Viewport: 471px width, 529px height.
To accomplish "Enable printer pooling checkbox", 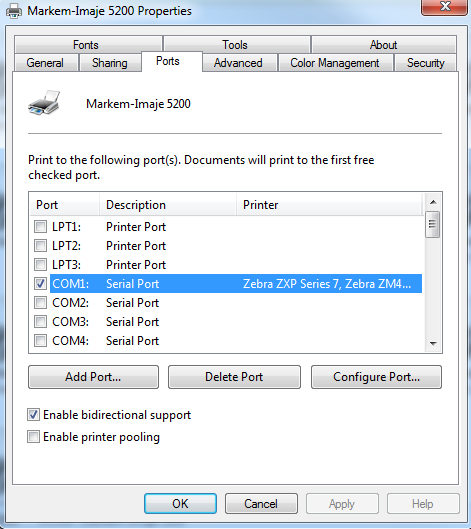I will [33, 437].
